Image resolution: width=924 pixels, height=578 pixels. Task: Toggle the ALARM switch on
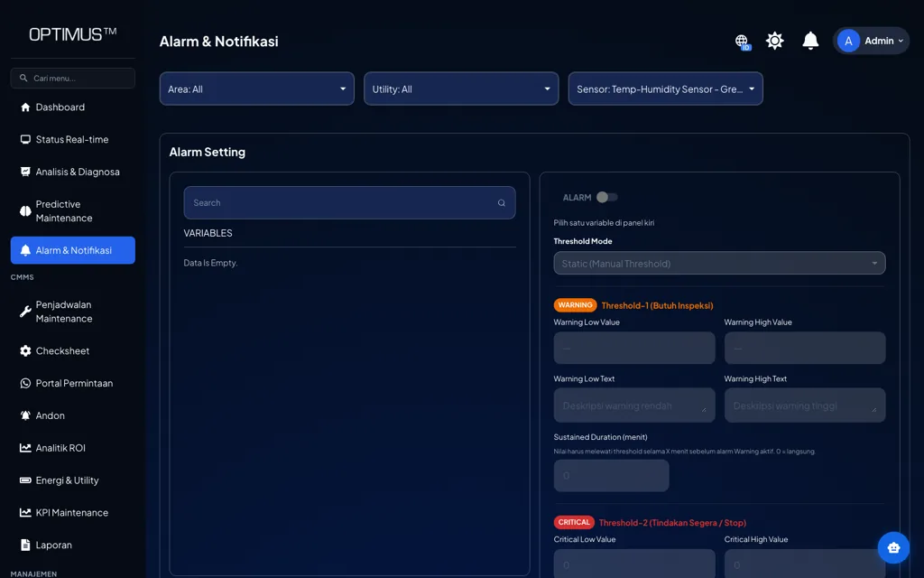[x=606, y=197]
